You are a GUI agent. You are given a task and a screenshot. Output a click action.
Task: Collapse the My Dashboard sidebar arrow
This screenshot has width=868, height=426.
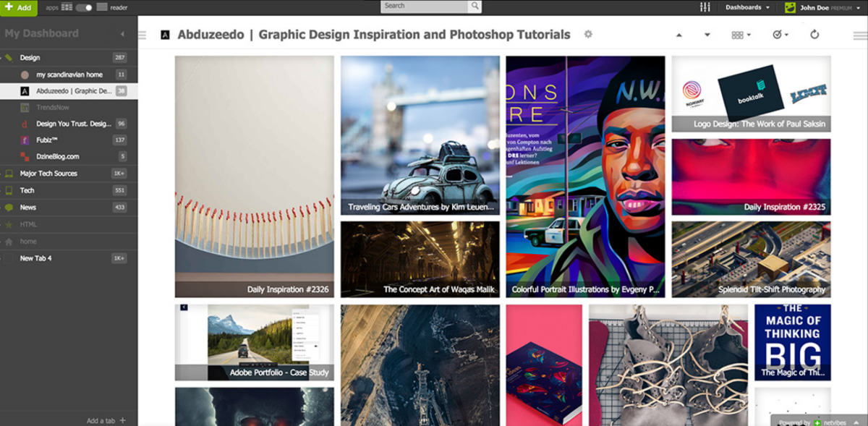point(122,34)
